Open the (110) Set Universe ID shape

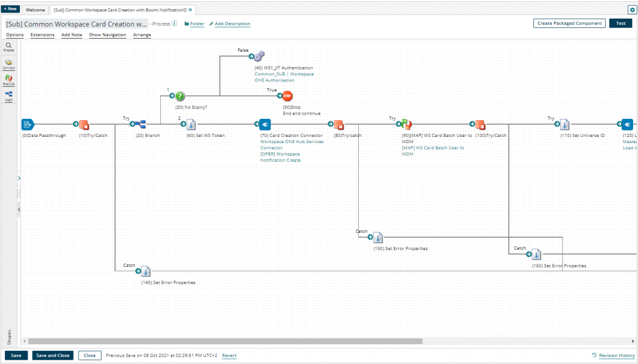tap(564, 124)
